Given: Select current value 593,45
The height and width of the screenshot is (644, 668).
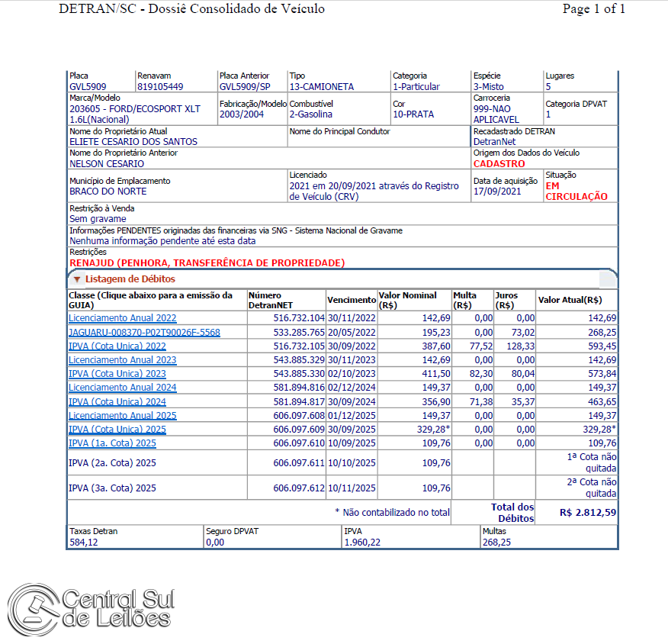Looking at the screenshot, I should tap(602, 346).
